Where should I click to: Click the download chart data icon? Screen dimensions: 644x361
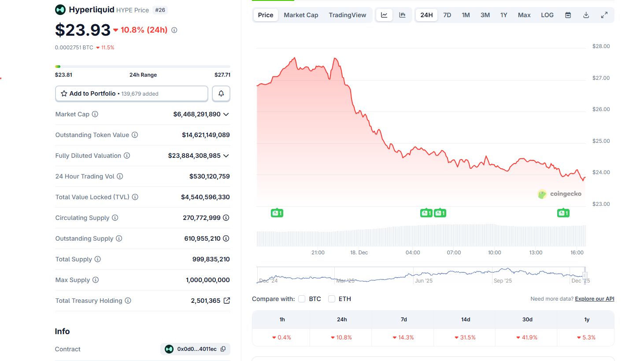pyautogui.click(x=586, y=15)
